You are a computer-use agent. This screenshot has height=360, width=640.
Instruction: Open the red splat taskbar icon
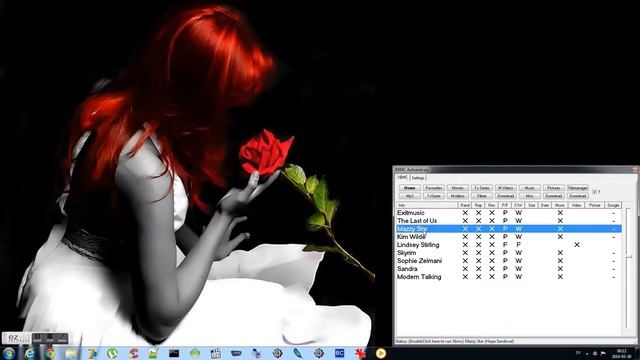tap(360, 353)
